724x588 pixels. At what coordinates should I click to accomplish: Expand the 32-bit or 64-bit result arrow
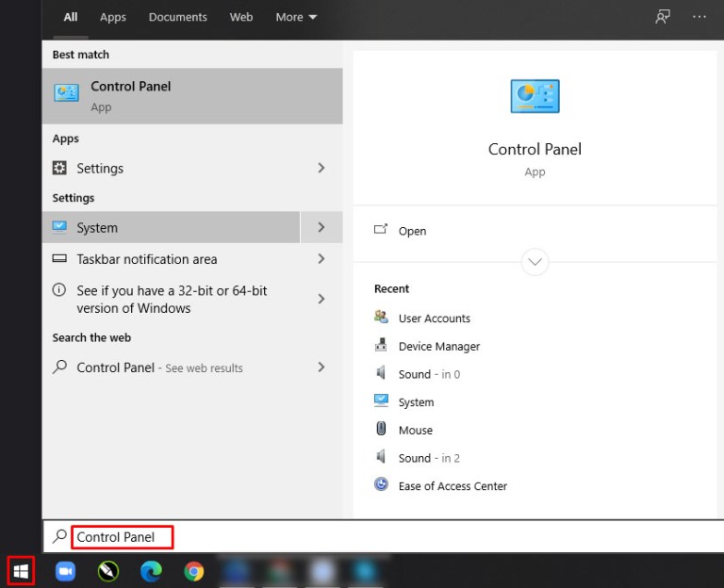321,299
